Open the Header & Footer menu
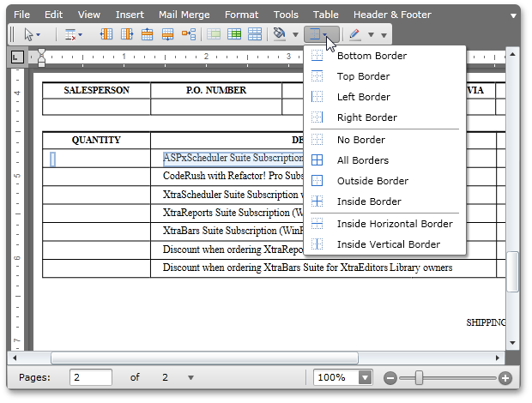532x403 pixels. coord(392,15)
